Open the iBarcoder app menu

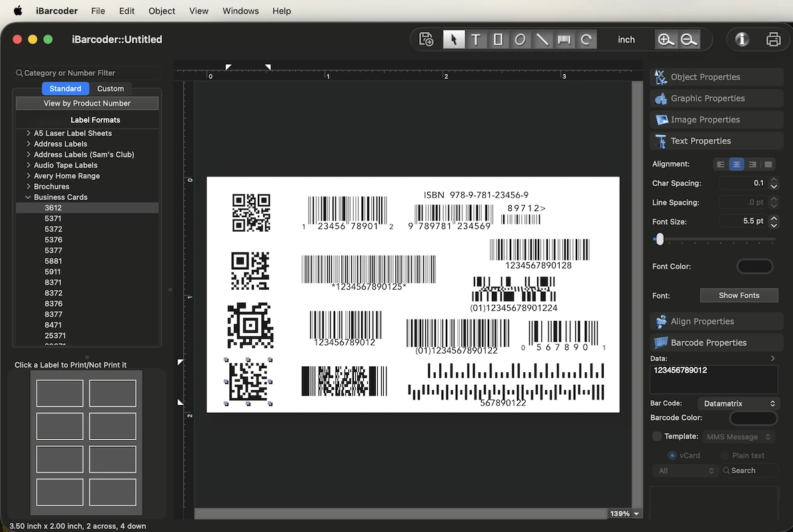pyautogui.click(x=57, y=11)
